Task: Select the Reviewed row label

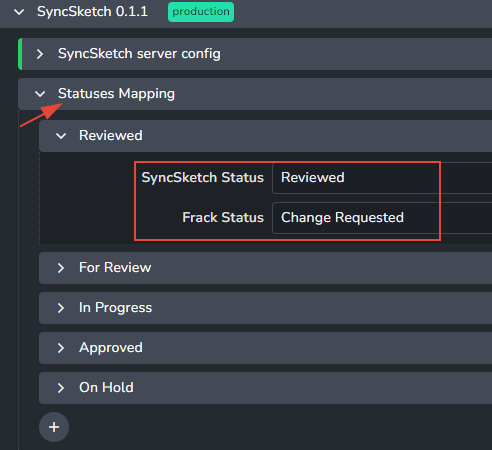Action: pyautogui.click(x=111, y=136)
